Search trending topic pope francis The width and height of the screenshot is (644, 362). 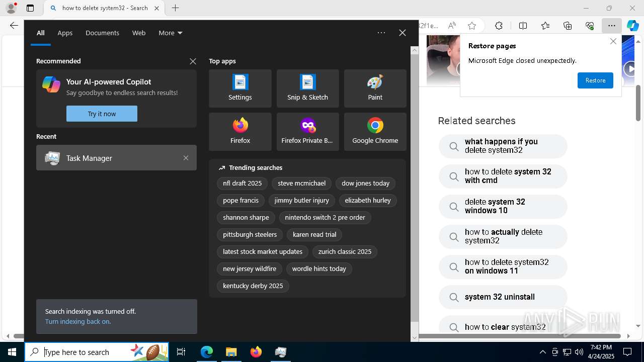(241, 200)
